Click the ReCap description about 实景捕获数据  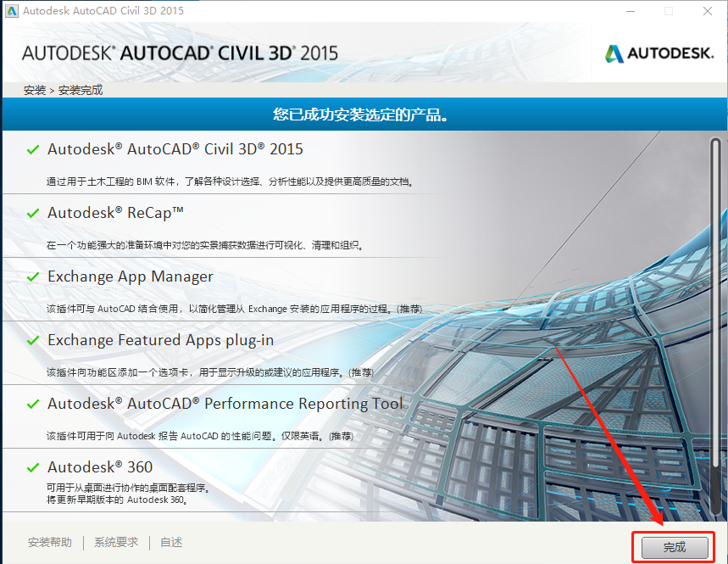coord(205,245)
